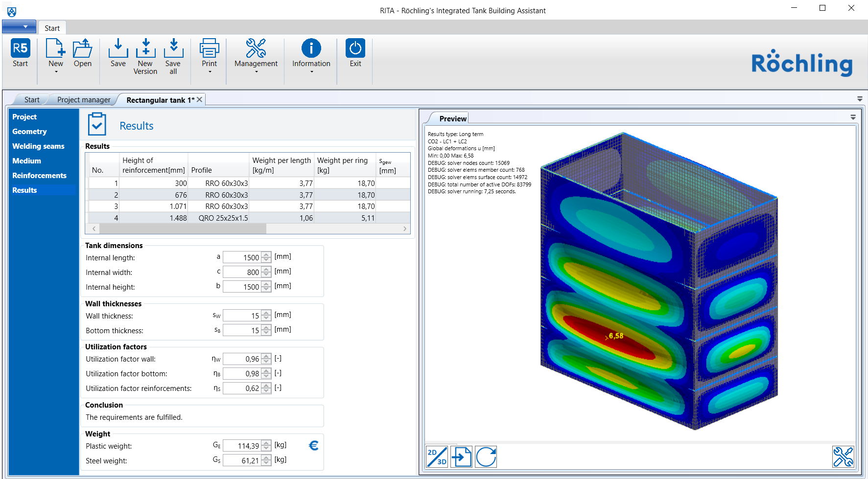Viewport: 868px width, 479px height.
Task: Click the Weight per ring column header
Action: pos(345,165)
